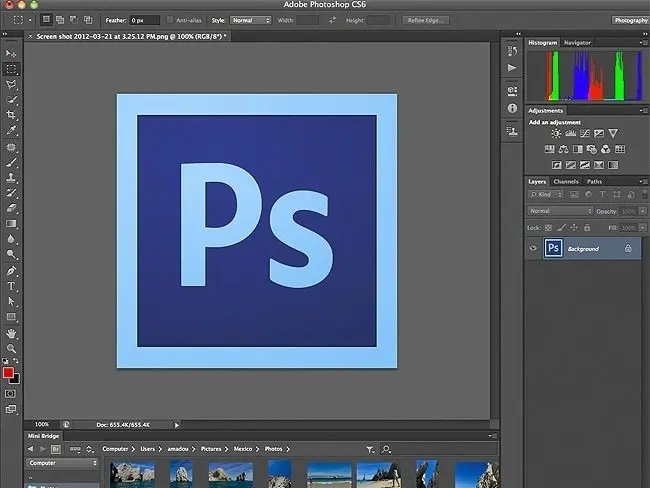The width and height of the screenshot is (650, 488).
Task: Choose Add to Selection mode
Action: pyautogui.click(x=60, y=19)
